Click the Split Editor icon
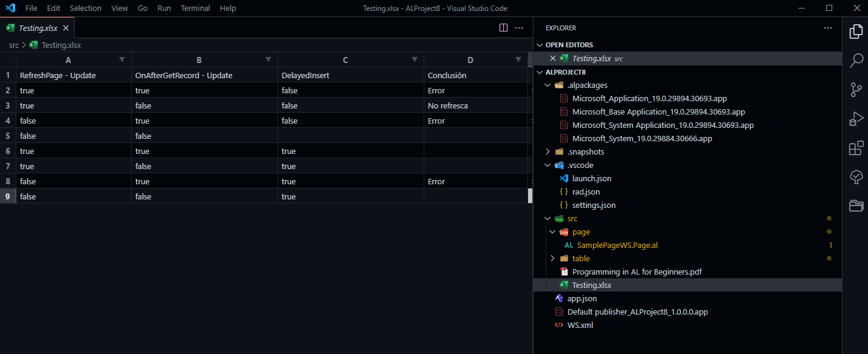 tap(503, 27)
